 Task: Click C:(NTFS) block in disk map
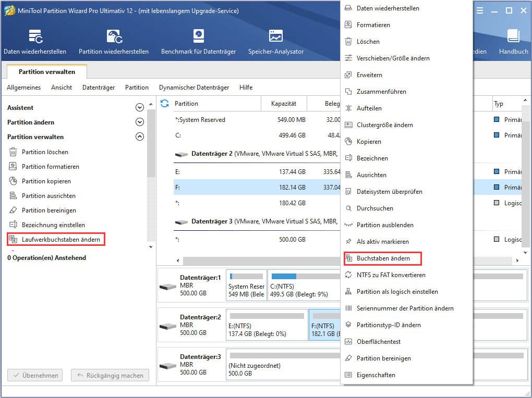coord(304,285)
